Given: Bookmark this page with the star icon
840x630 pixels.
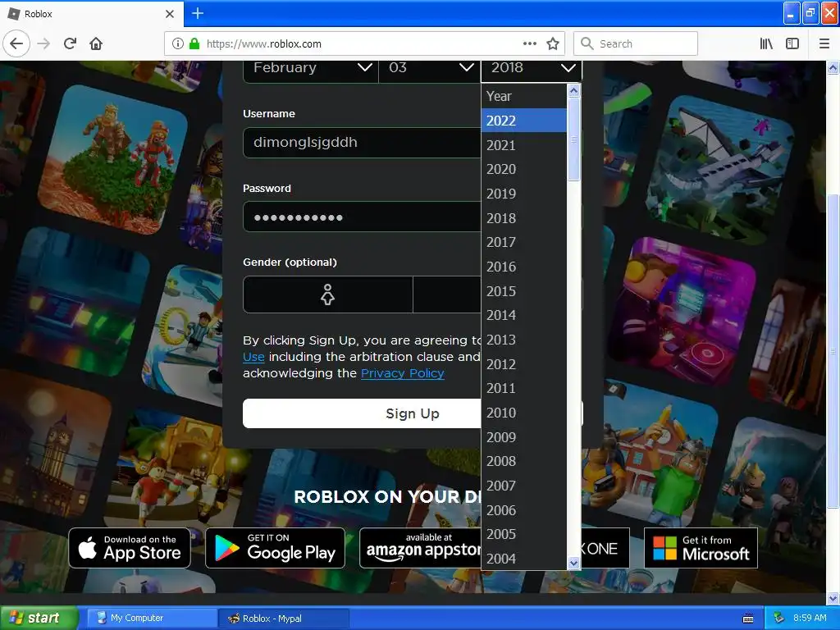Looking at the screenshot, I should tap(553, 43).
